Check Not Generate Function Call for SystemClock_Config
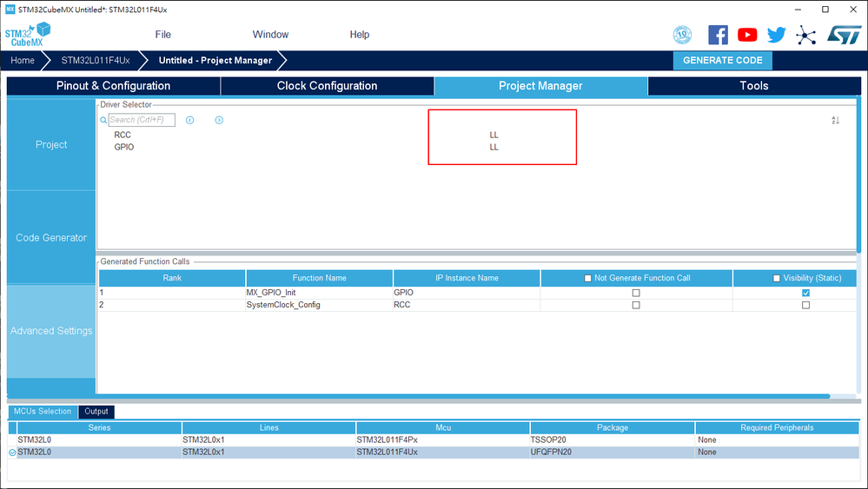 click(x=636, y=305)
